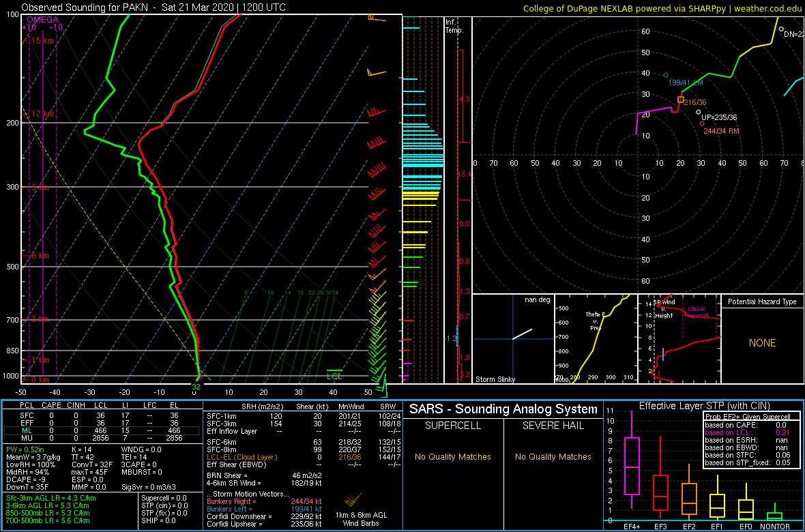The image size is (805, 532).
Task: Click the green NONTOR box plot
Action: pos(775,512)
